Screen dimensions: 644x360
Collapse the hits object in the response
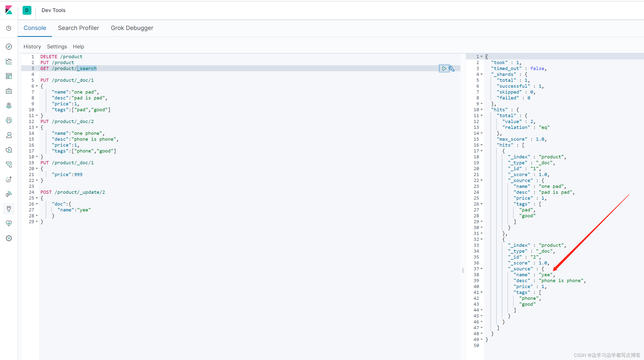point(482,110)
